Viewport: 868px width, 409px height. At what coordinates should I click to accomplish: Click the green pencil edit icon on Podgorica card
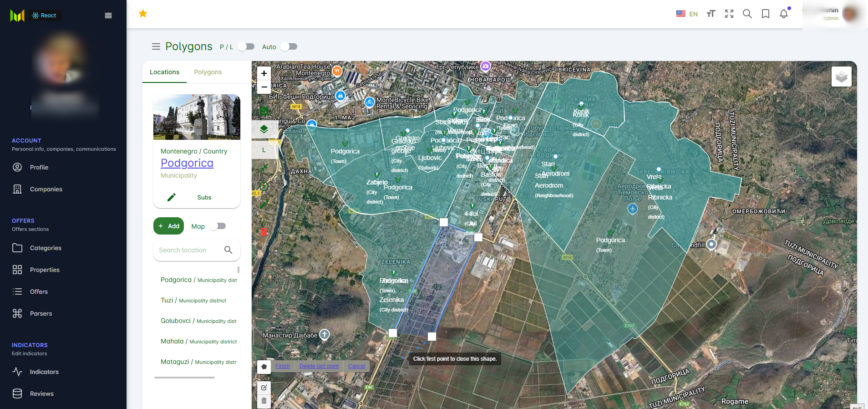tap(172, 197)
